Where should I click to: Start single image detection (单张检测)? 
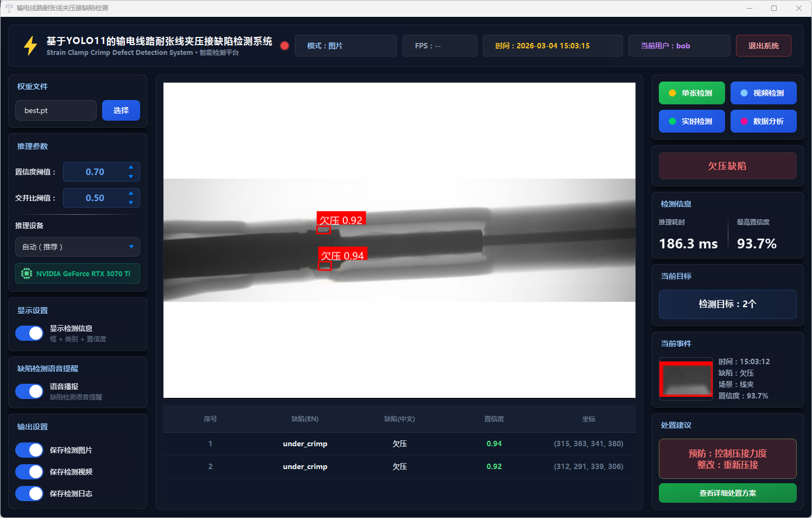(x=691, y=93)
